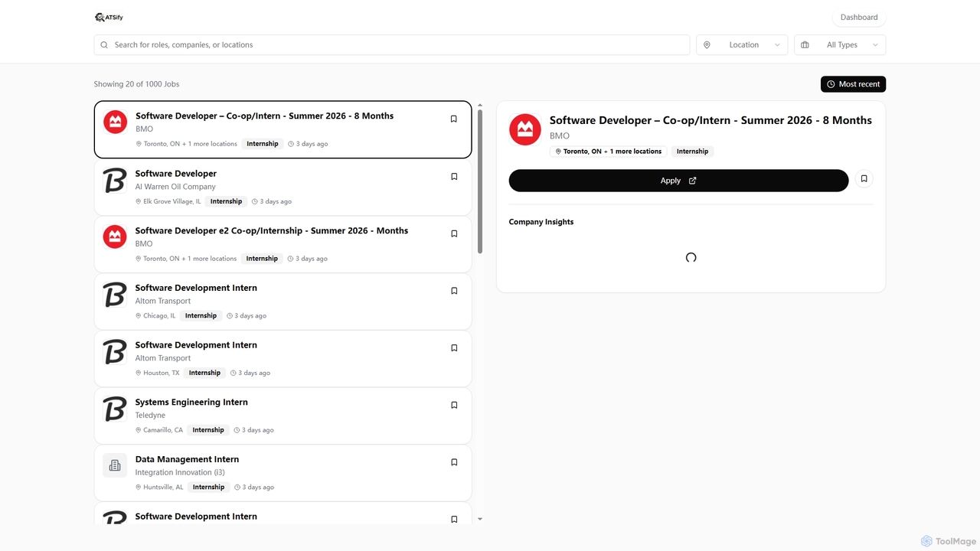This screenshot has width=980, height=551.
Task: Open the Location dropdown filter
Action: [x=742, y=44]
